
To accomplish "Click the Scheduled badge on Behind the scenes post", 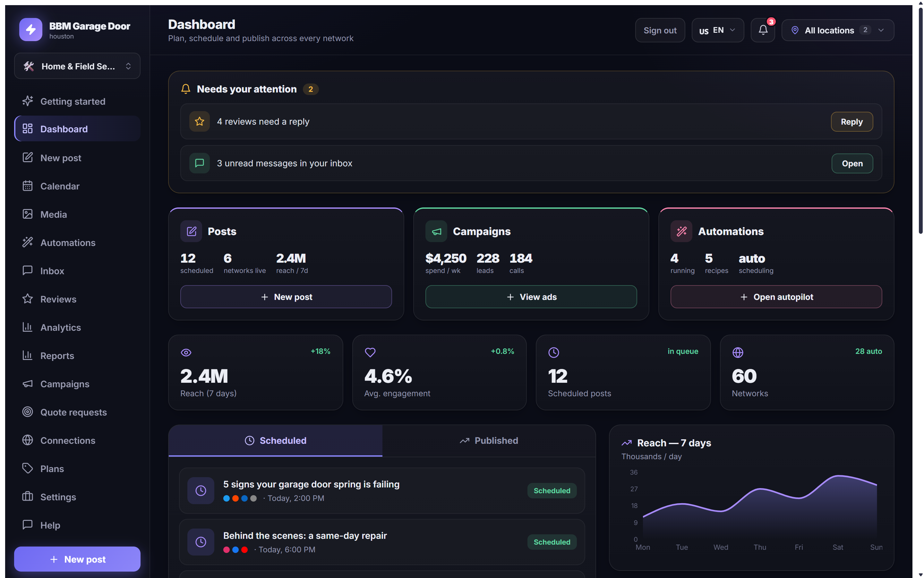I will [552, 542].
